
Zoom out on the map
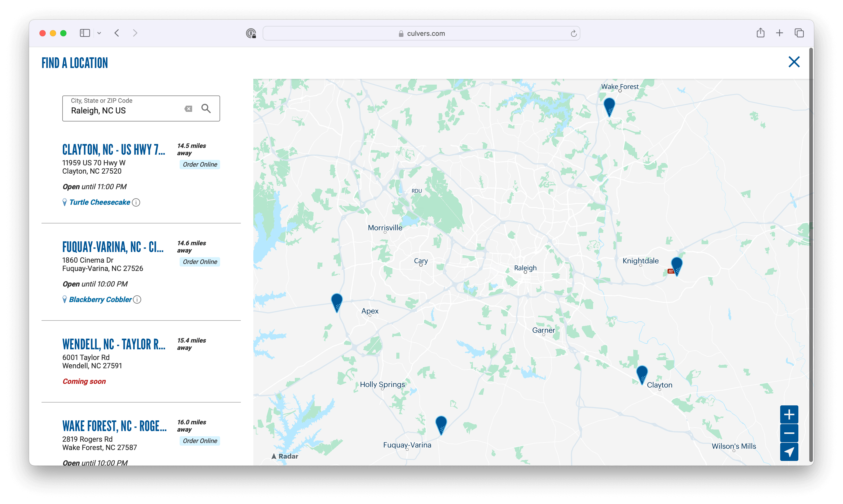pos(789,433)
